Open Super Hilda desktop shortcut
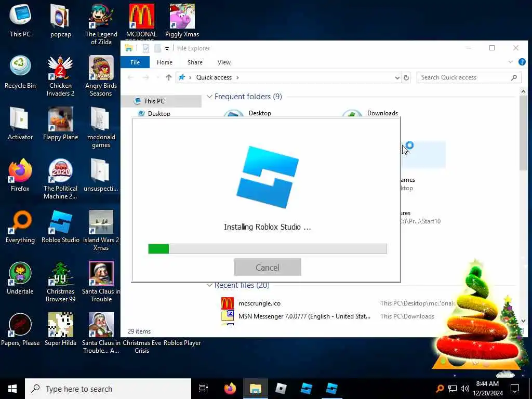Image resolution: width=532 pixels, height=399 pixels. [x=60, y=329]
